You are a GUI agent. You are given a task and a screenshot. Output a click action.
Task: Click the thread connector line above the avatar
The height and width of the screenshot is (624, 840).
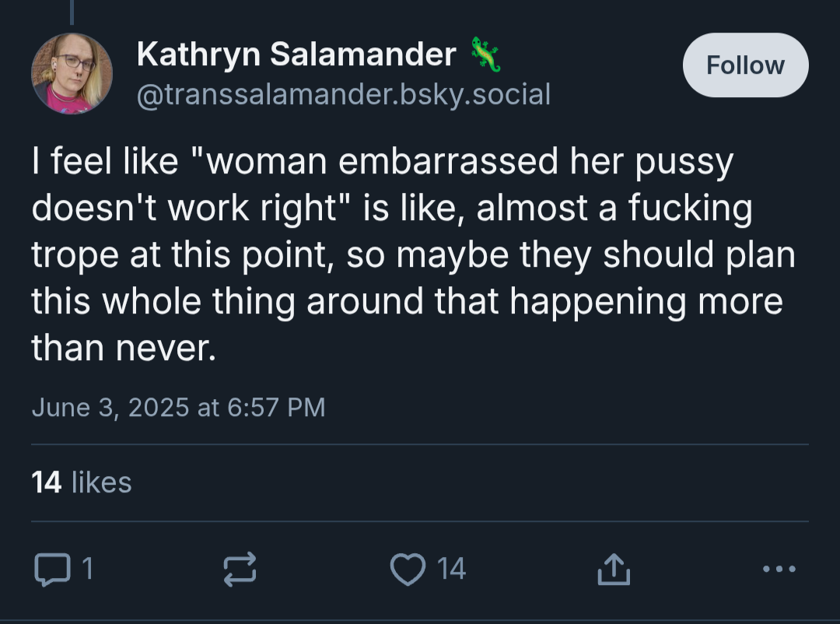click(72, 12)
